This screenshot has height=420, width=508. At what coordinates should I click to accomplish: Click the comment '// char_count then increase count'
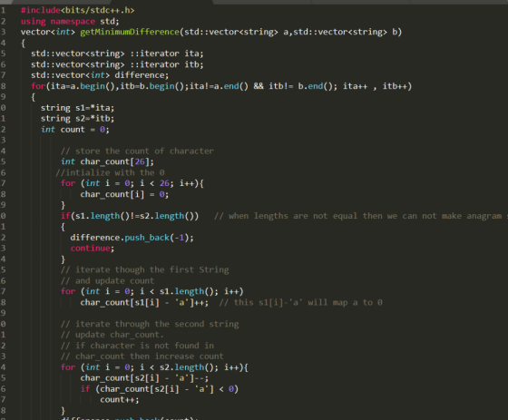pos(142,357)
